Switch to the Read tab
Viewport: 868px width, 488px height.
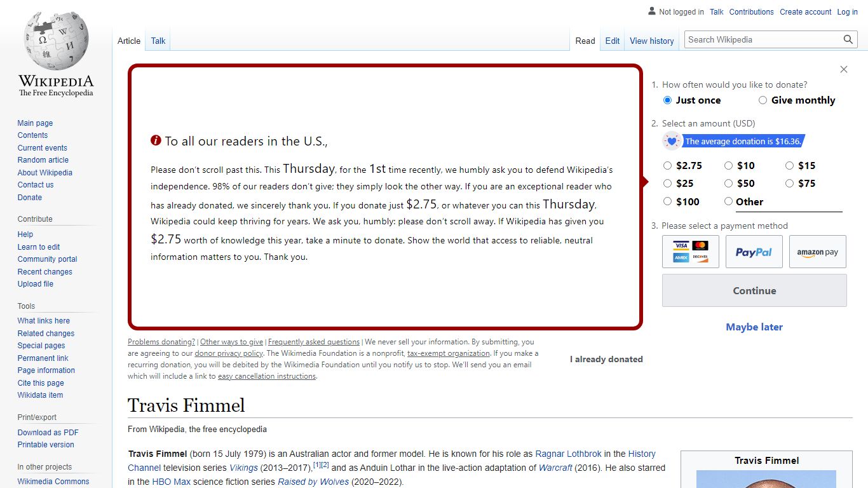point(585,41)
